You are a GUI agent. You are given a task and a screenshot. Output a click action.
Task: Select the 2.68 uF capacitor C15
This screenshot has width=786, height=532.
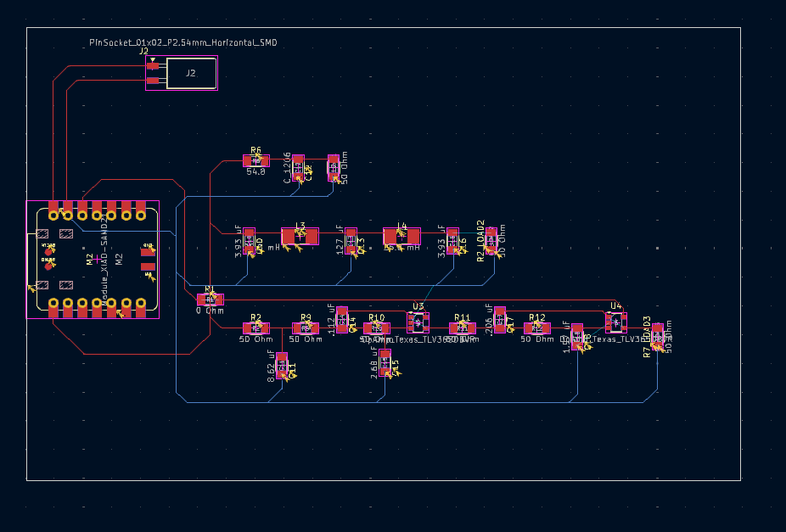385,365
